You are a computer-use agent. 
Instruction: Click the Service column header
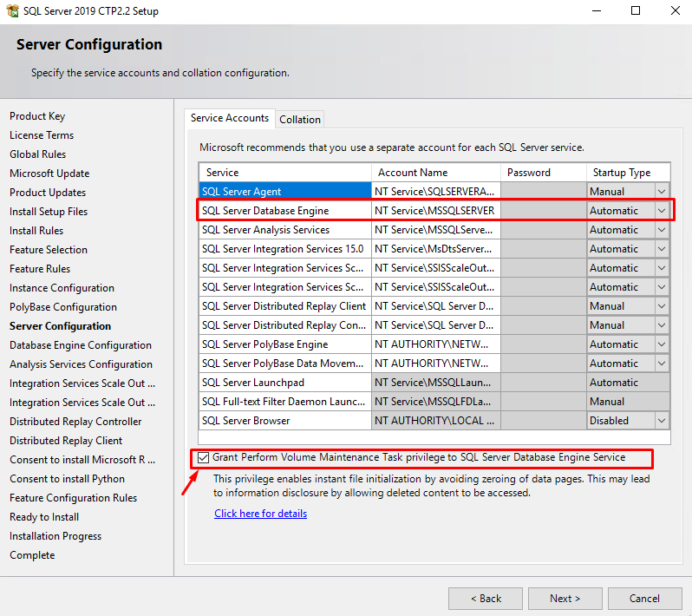click(x=285, y=173)
